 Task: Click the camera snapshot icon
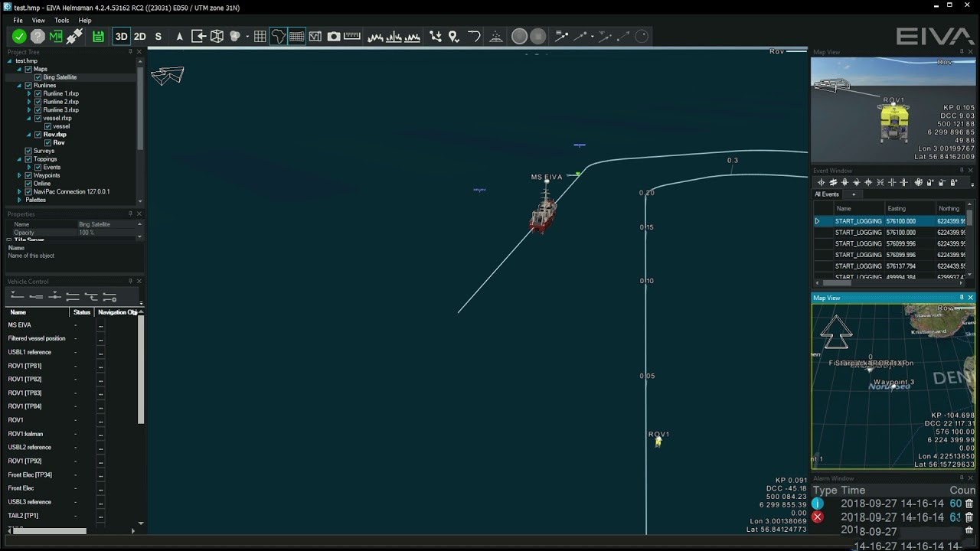coord(334,36)
